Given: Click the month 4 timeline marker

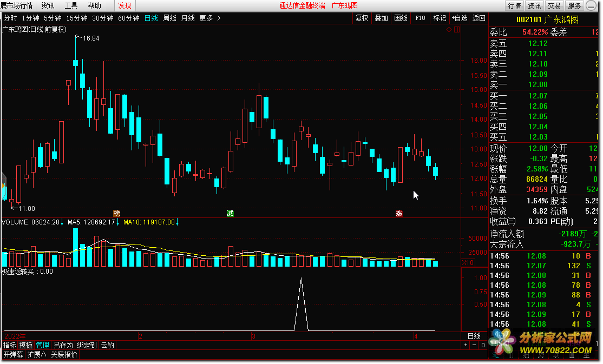Looking at the screenshot, I should coord(416,336).
